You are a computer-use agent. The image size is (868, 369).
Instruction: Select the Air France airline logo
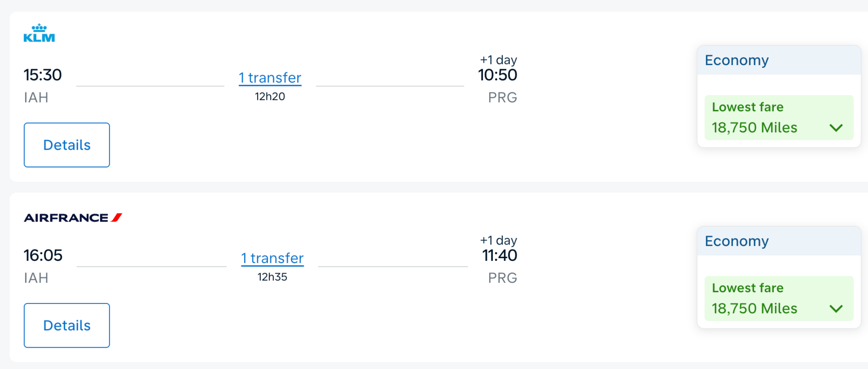pos(72,217)
